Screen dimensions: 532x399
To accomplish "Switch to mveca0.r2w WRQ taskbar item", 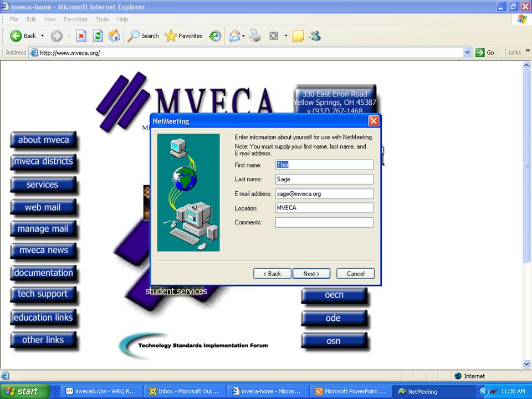I will pos(101,391).
